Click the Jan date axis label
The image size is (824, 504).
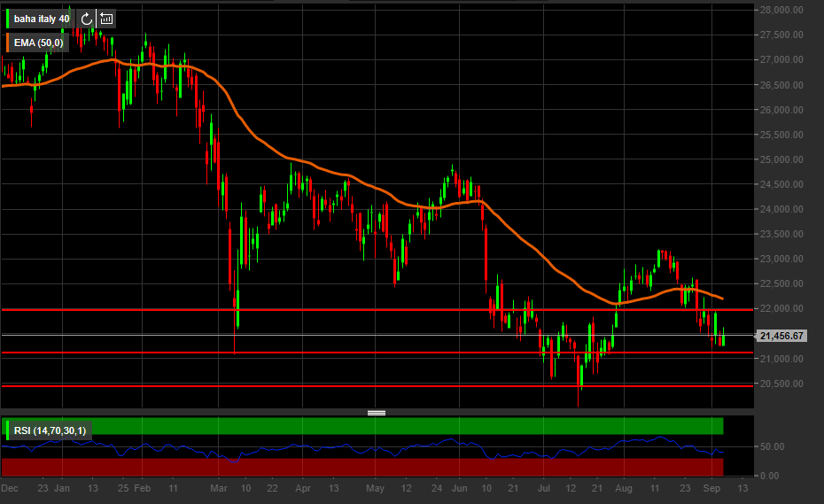62,488
